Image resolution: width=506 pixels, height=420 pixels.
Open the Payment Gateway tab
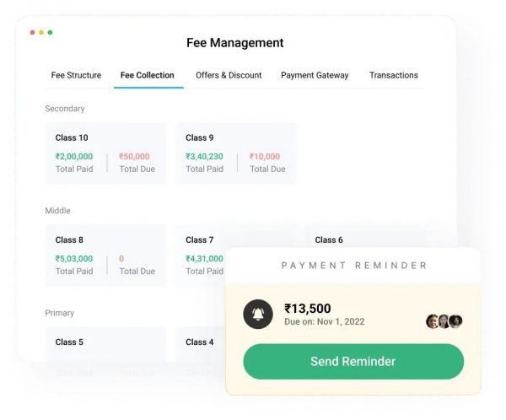[315, 75]
